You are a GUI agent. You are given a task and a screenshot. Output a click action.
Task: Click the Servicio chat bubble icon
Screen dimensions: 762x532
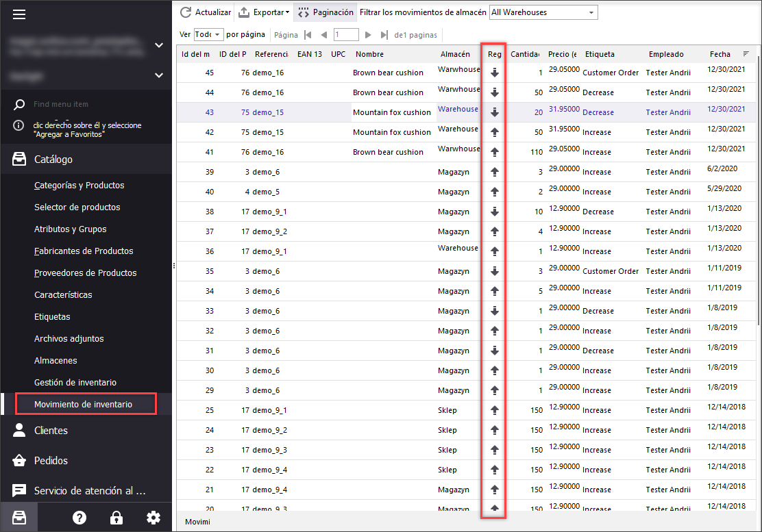point(19,490)
